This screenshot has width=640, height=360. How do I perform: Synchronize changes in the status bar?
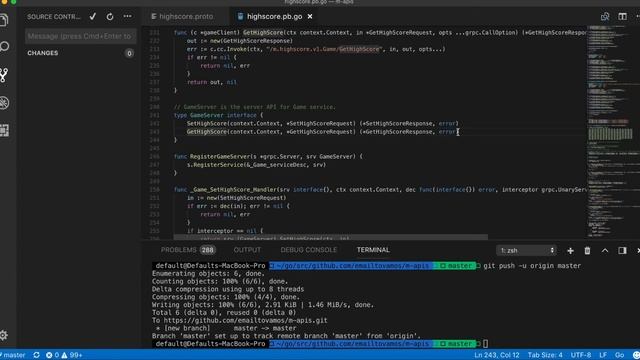point(36,355)
